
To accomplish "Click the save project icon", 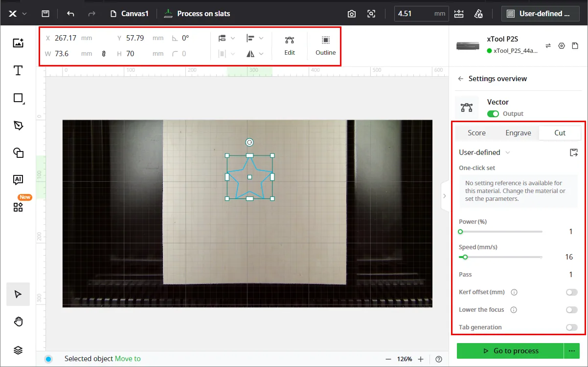I will (x=45, y=14).
